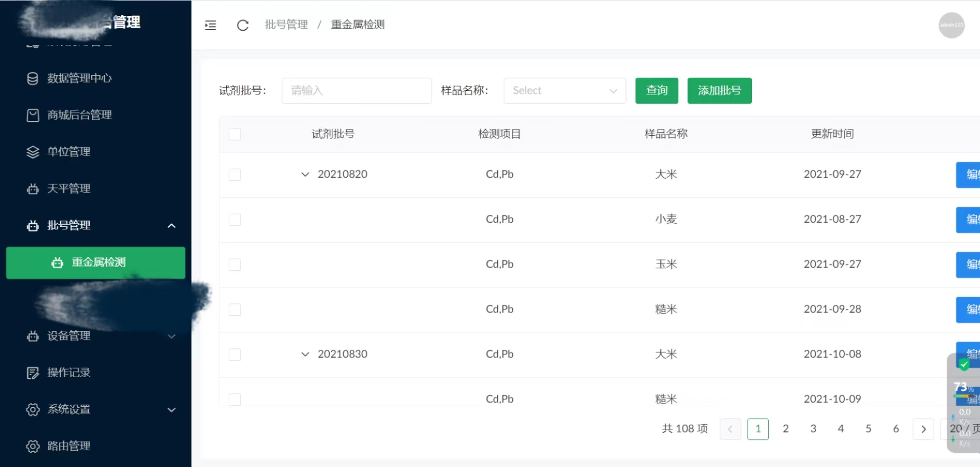Screen dimensions: 980x467
Task: Click the 商城后台管理 shop icon
Action: point(33,115)
